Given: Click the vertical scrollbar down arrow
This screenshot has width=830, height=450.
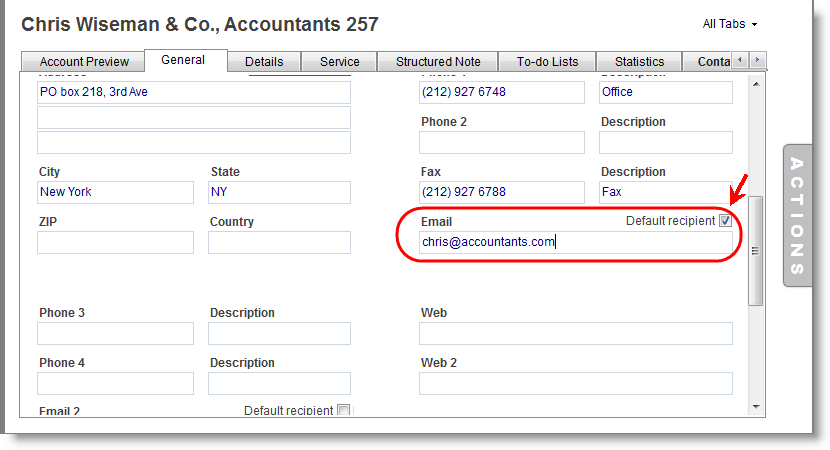Looking at the screenshot, I should click(756, 407).
